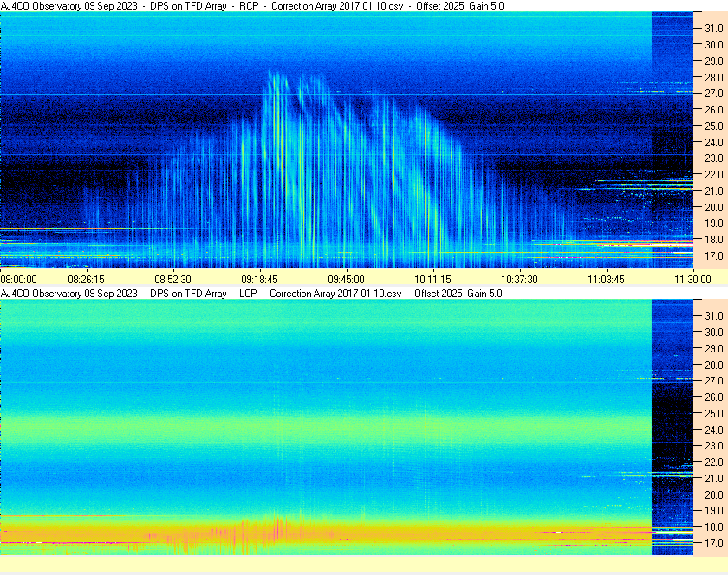This screenshot has height=575, width=728.
Task: Pick the 25.0 label on LCP frequency axis
Action: (x=714, y=414)
